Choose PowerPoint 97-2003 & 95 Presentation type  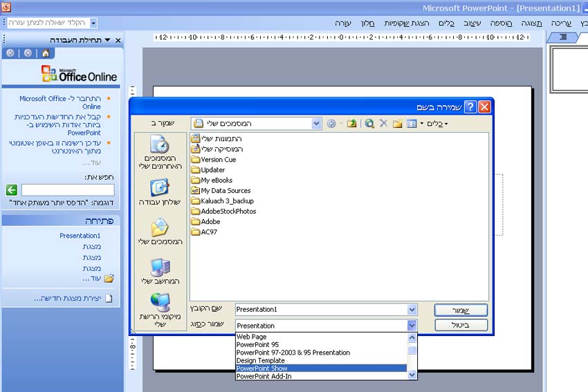(x=321, y=353)
